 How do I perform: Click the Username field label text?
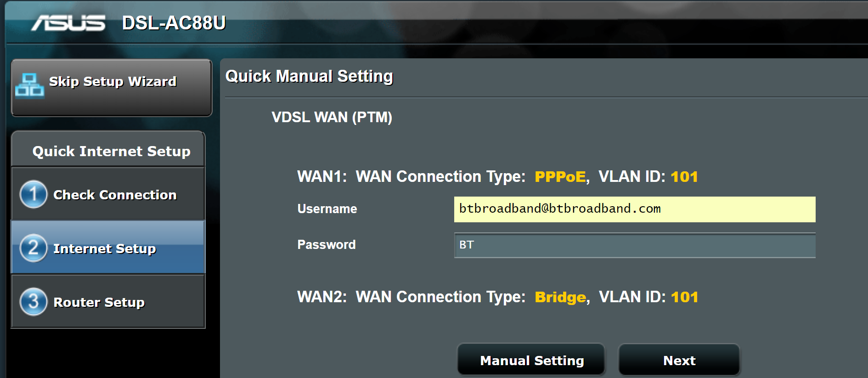pyautogui.click(x=327, y=209)
